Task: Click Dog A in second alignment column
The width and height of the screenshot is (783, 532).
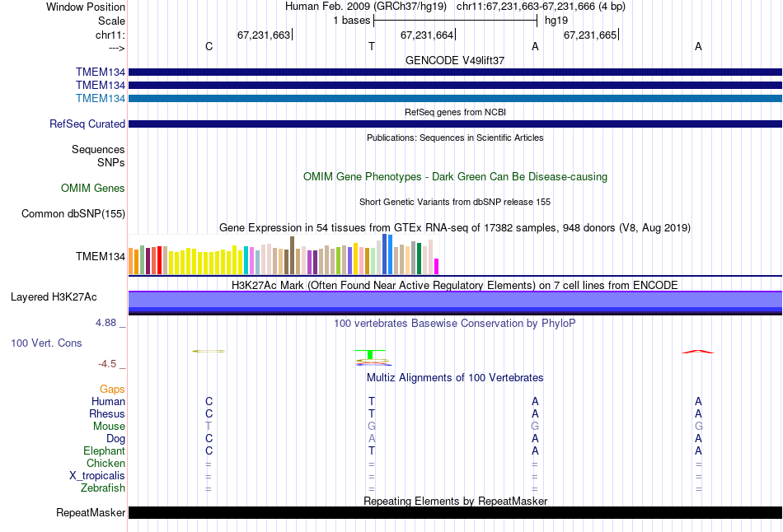Action: (372, 439)
